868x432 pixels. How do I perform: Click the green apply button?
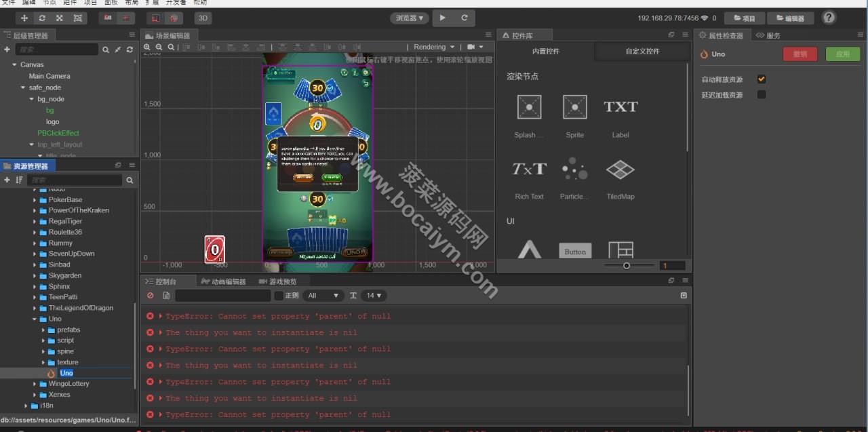pyautogui.click(x=843, y=54)
